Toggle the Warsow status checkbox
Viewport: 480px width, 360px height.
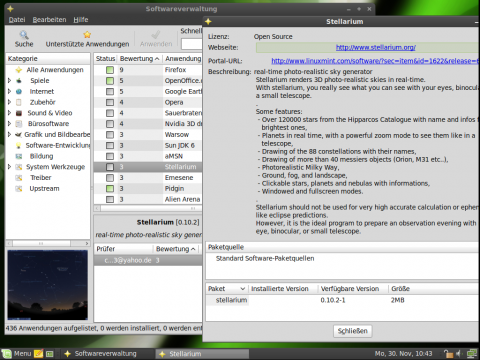click(x=110, y=135)
